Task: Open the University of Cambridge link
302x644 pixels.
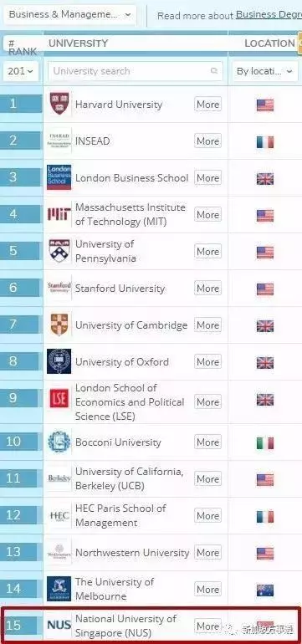Action: [x=131, y=325]
